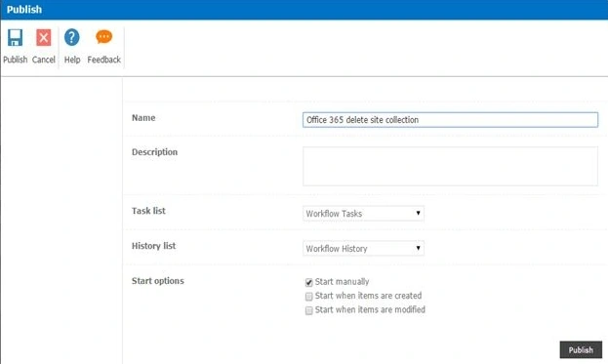Open the History list Workflow History dropdown

coord(363,248)
